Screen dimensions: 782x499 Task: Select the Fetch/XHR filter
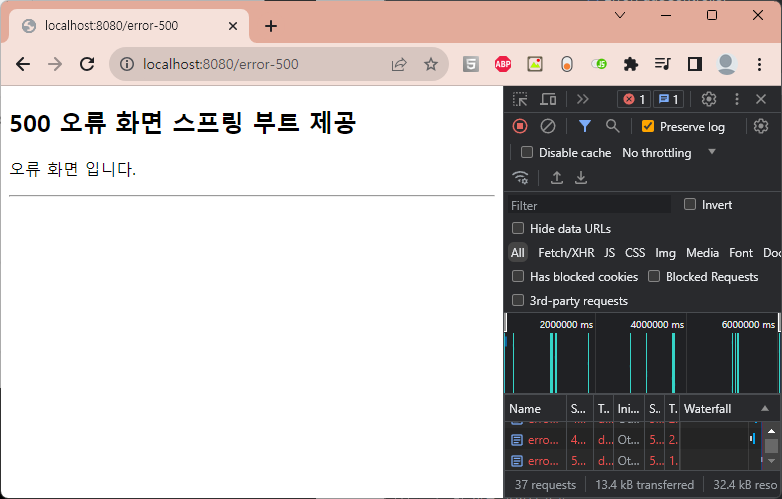566,253
